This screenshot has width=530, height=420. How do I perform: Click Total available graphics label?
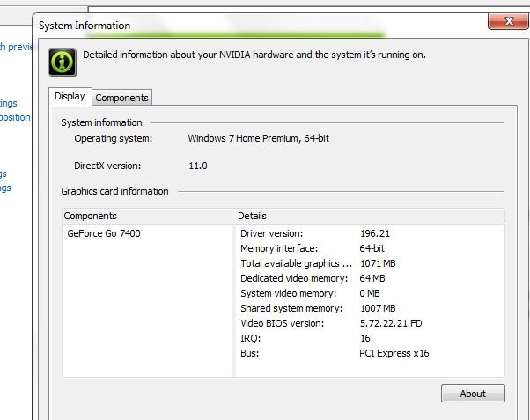tap(296, 263)
